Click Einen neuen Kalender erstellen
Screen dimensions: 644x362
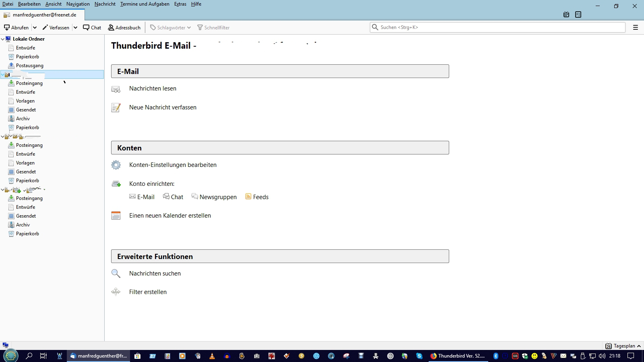tap(170, 216)
